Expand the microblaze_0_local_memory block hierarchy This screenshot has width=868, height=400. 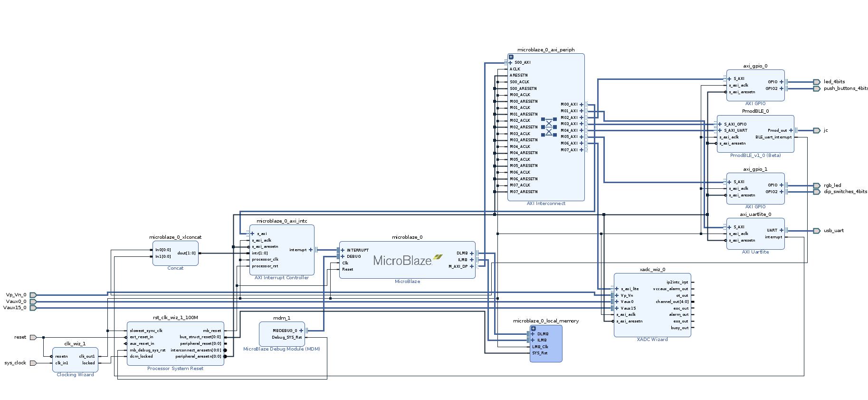[x=534, y=329]
